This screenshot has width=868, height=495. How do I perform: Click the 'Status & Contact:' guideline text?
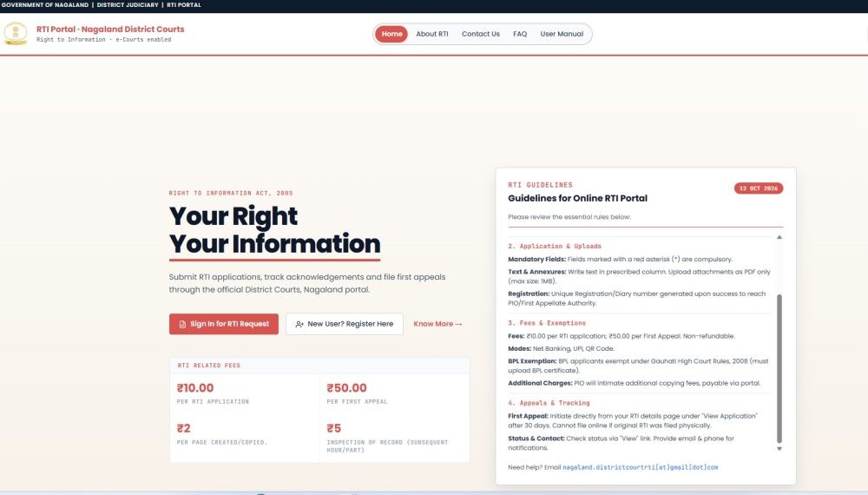tap(621, 443)
